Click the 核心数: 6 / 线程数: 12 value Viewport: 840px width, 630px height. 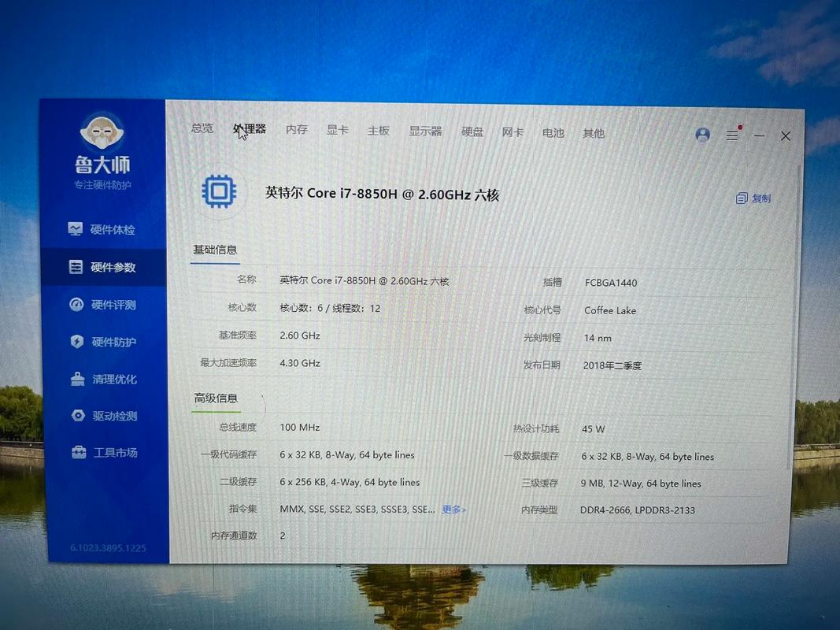point(329,309)
